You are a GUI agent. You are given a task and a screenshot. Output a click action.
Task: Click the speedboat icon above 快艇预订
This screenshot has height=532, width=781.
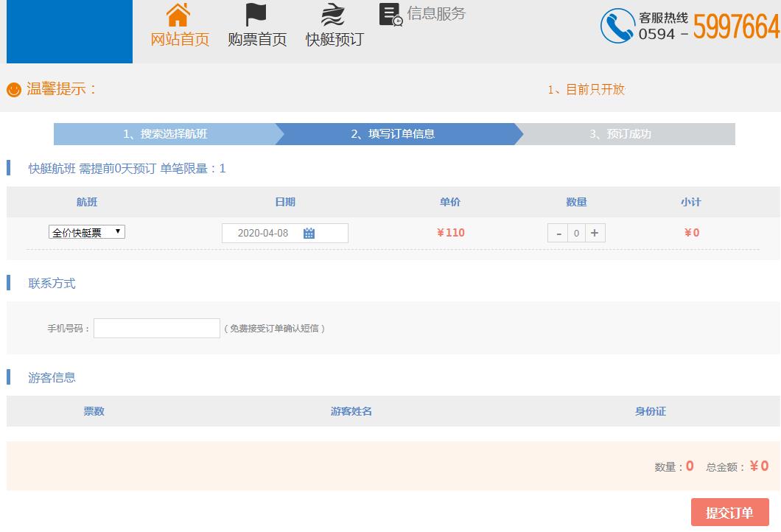(332, 15)
